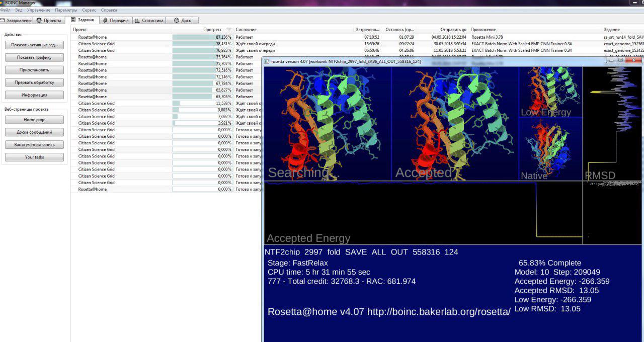Open the Файл menu
Image resolution: width=644 pixels, height=342 pixels.
click(x=6, y=10)
